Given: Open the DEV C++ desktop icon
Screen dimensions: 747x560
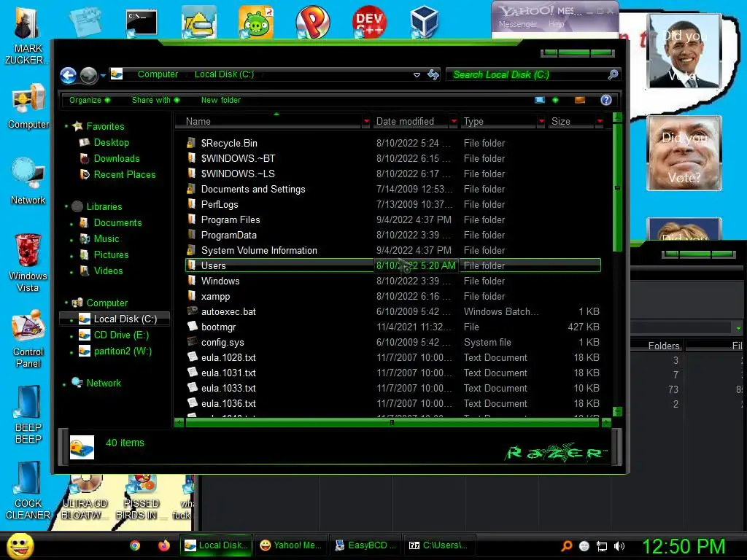Looking at the screenshot, I should click(x=369, y=22).
